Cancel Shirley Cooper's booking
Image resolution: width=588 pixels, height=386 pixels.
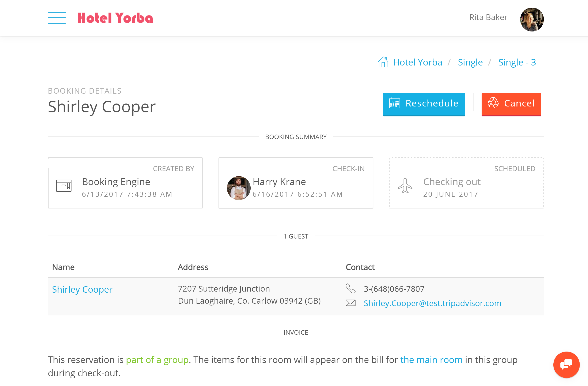coord(511,104)
